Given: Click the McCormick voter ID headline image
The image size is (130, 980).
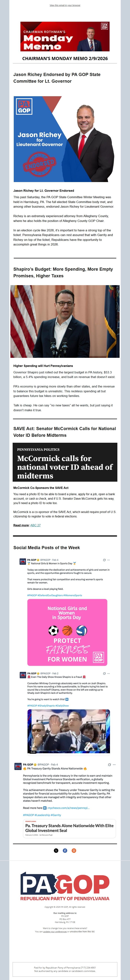Looking at the screenshot, I should [65, 462].
